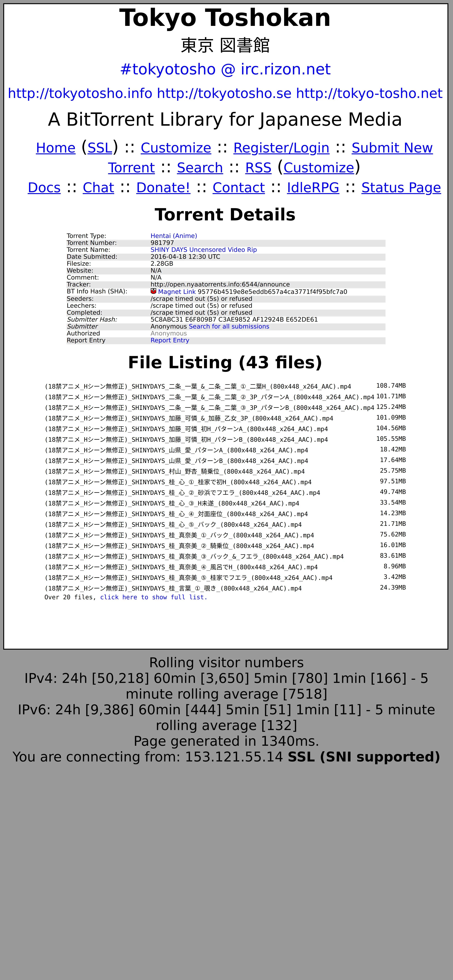This screenshot has height=980, width=453.
Task: Open the Status Page link
Action: (x=401, y=188)
